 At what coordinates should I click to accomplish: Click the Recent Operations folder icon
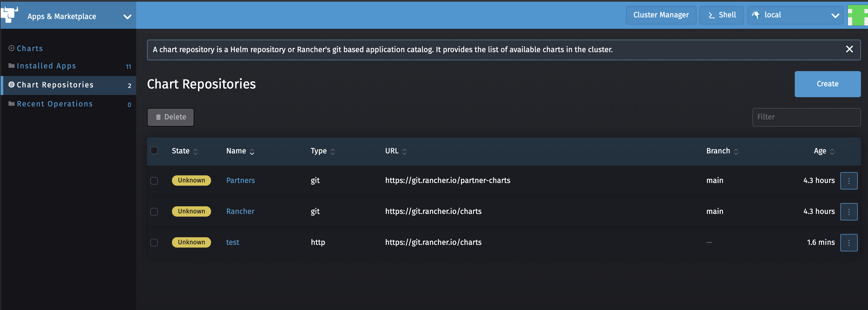pos(11,103)
